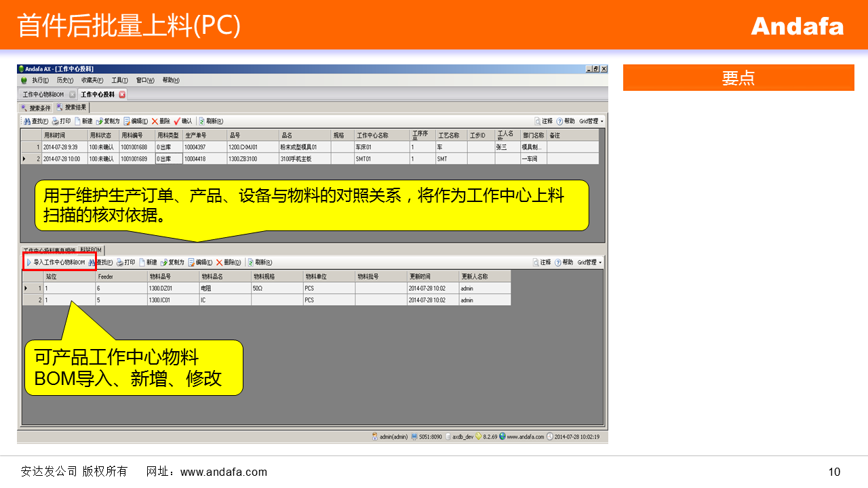Click 打印 printer icon in upper toolbar
The height and width of the screenshot is (488, 868).
[54, 121]
